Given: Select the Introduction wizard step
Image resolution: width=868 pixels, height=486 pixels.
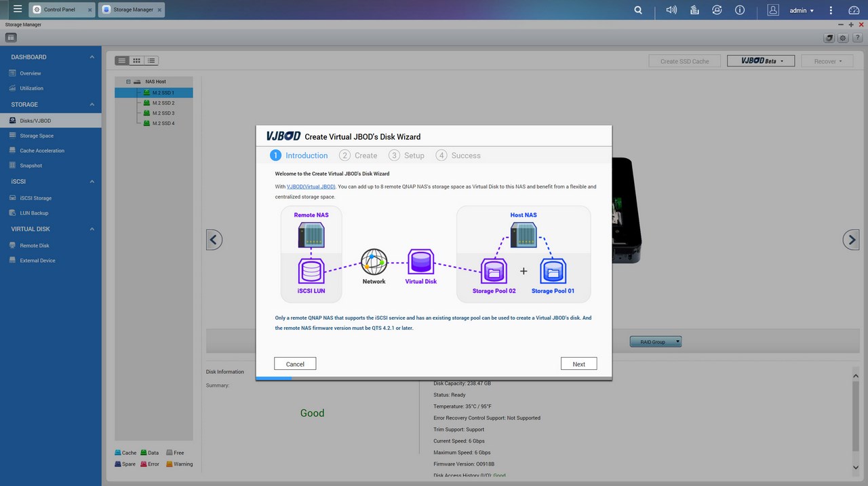Looking at the screenshot, I should point(299,155).
